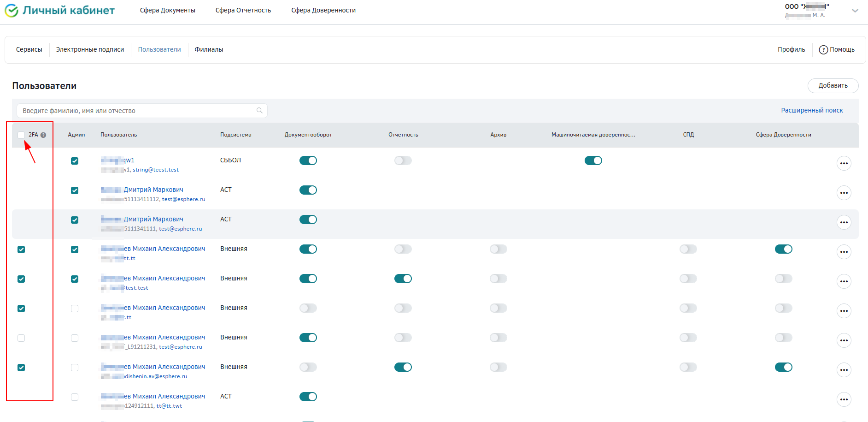
Task: Enable СПД toggle in the L91211231 row
Action: click(x=688, y=338)
